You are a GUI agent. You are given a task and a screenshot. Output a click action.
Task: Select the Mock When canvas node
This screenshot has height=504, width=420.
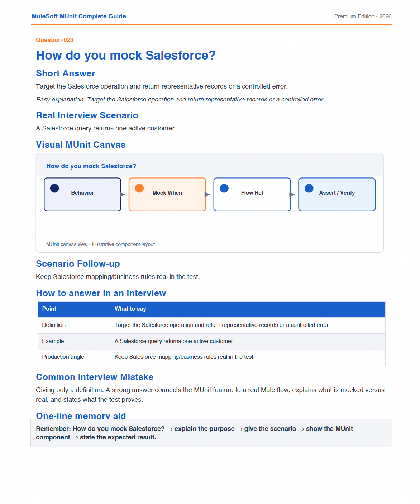tap(167, 195)
